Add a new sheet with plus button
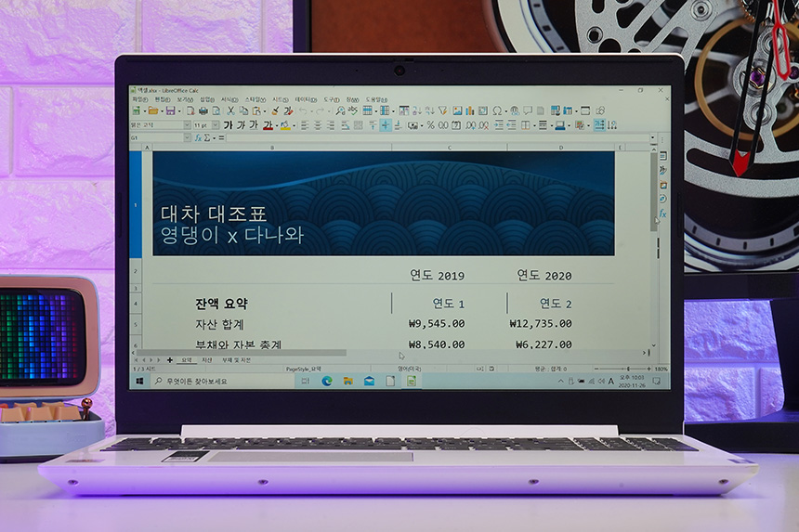The width and height of the screenshot is (799, 532). click(x=170, y=360)
